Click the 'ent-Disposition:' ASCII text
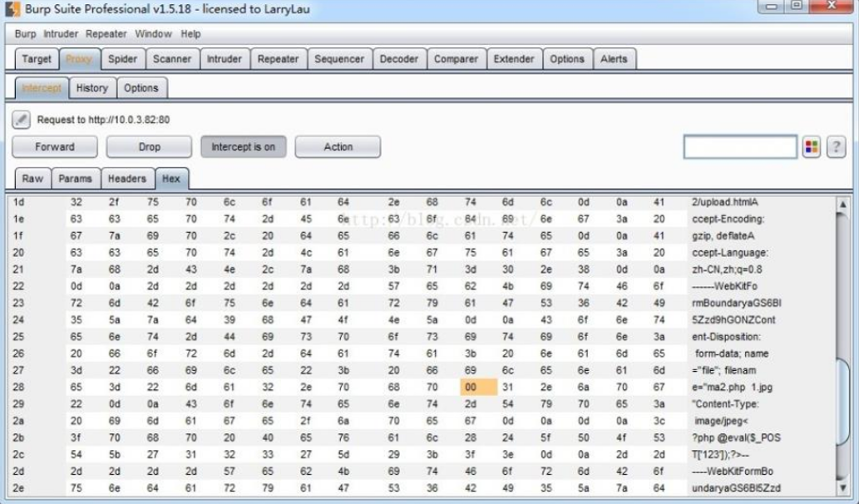 tap(727, 337)
